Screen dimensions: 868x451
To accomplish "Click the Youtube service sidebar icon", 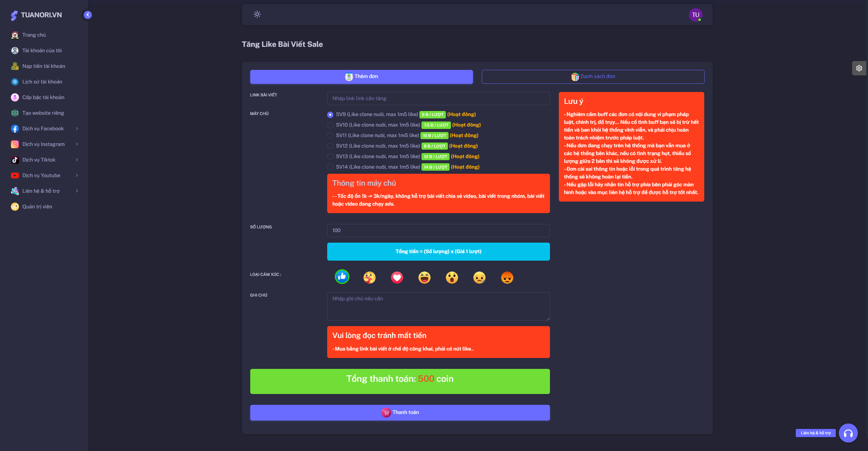I will [14, 175].
